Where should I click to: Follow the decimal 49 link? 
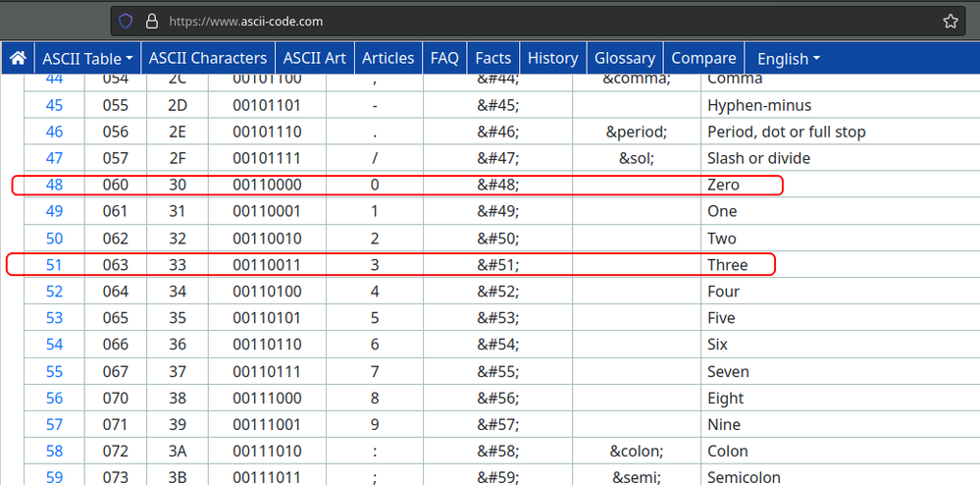coord(54,211)
